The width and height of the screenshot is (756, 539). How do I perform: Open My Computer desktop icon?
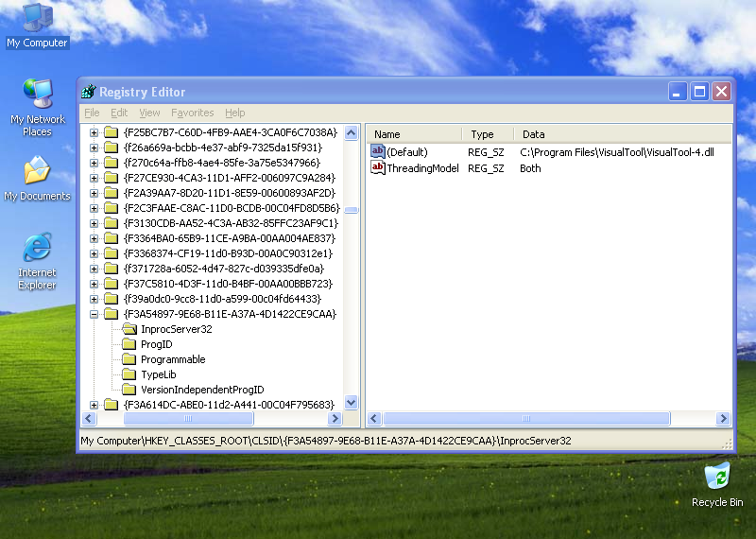[37, 26]
